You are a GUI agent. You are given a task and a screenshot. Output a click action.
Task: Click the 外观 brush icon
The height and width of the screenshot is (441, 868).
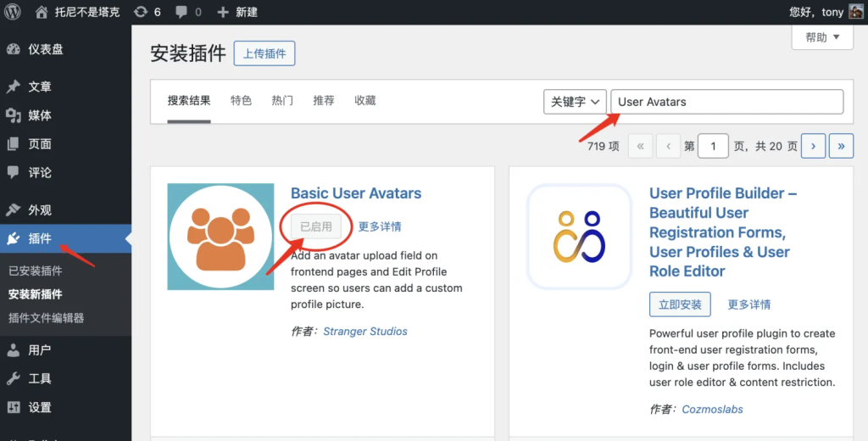14,210
